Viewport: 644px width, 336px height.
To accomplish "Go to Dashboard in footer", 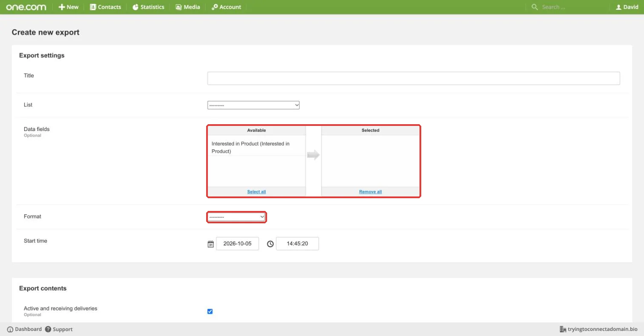I will [x=24, y=329].
